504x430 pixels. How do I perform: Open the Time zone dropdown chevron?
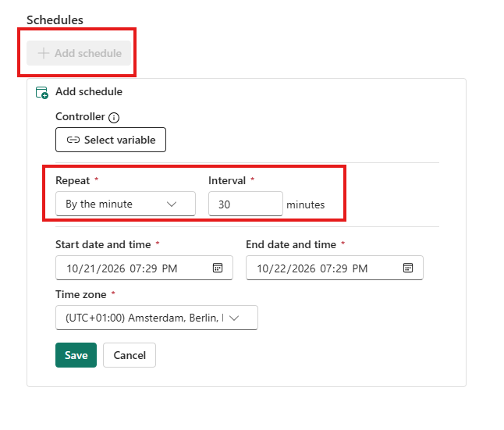[234, 318]
